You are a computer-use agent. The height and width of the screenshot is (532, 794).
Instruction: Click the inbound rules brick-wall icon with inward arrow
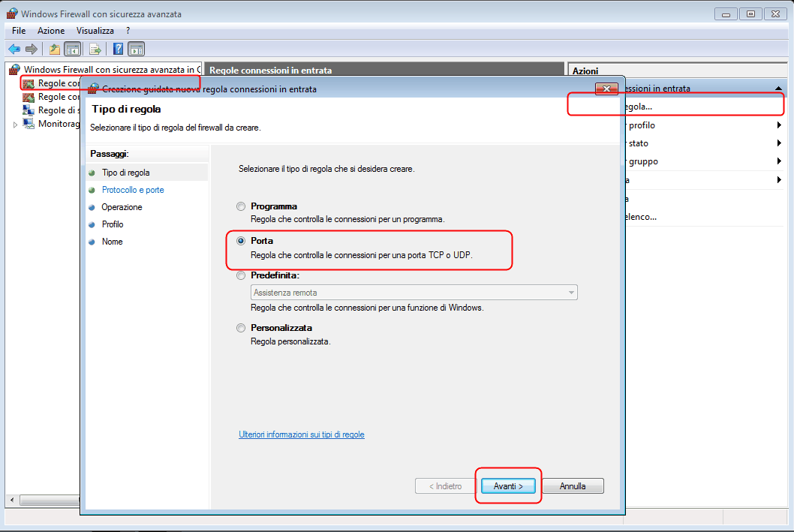click(29, 83)
